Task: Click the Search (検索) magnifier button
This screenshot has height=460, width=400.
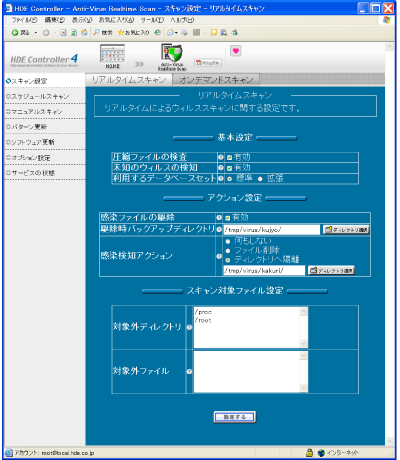Action: (x=102, y=33)
